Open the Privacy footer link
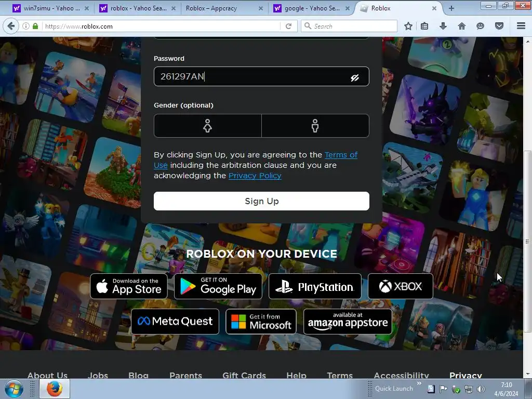Screen dimensions: 532x399 tap(466, 375)
